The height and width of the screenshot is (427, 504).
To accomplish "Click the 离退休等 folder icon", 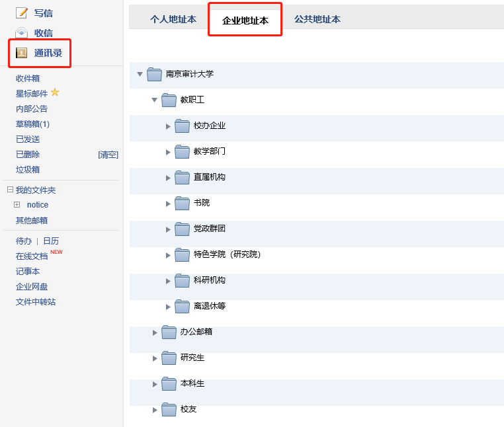I will 182,307.
